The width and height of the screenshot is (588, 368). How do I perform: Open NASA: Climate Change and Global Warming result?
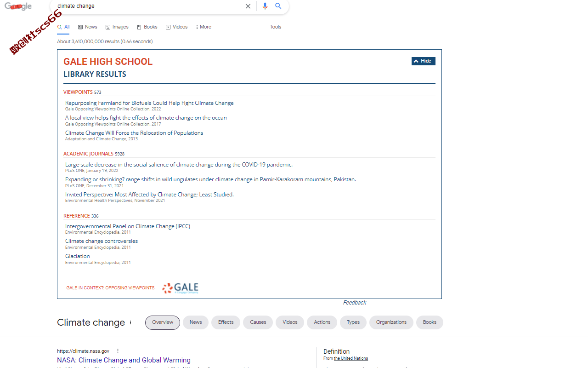pos(124,360)
